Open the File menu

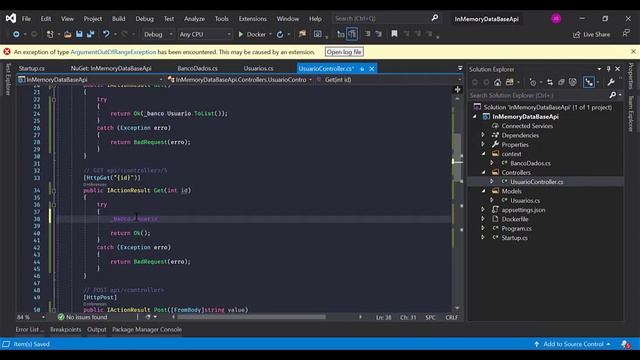26,18
